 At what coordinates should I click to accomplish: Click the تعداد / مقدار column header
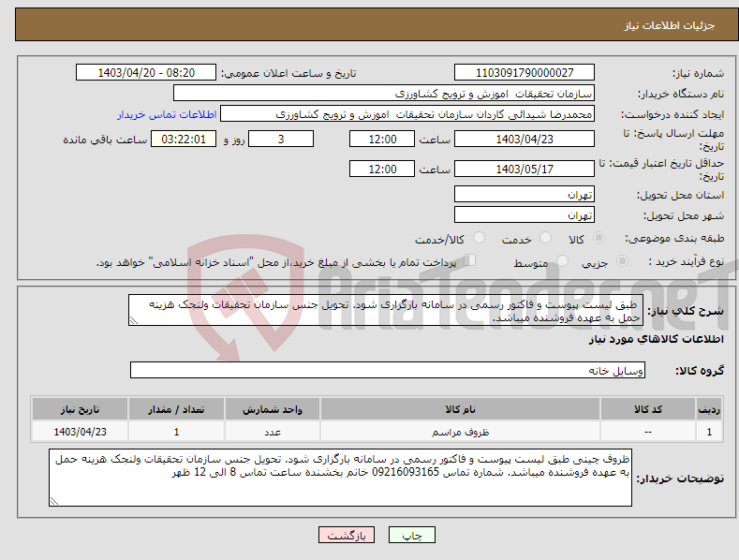click(x=176, y=409)
